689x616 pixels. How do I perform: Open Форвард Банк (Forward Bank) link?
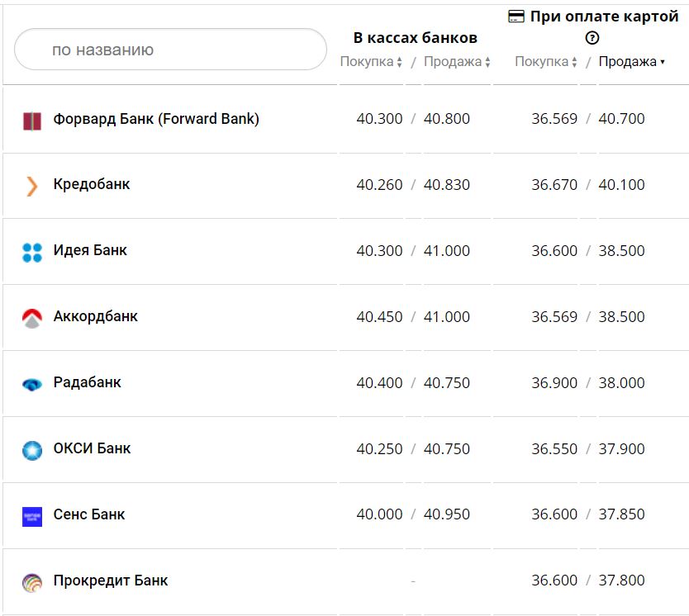(156, 119)
